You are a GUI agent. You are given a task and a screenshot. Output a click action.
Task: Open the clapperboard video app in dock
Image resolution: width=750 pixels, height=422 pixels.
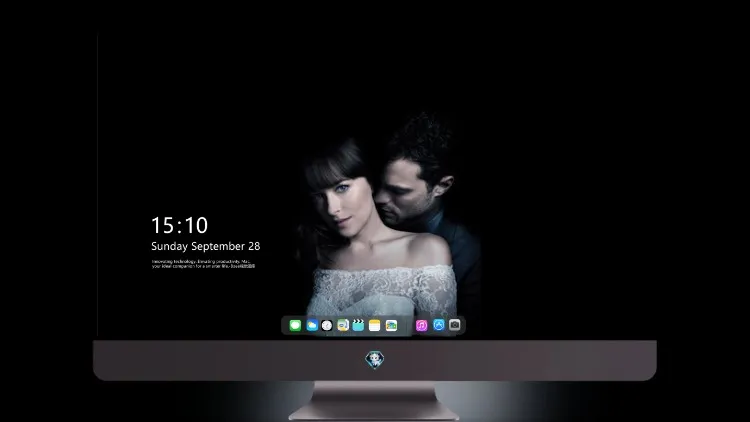tap(358, 325)
